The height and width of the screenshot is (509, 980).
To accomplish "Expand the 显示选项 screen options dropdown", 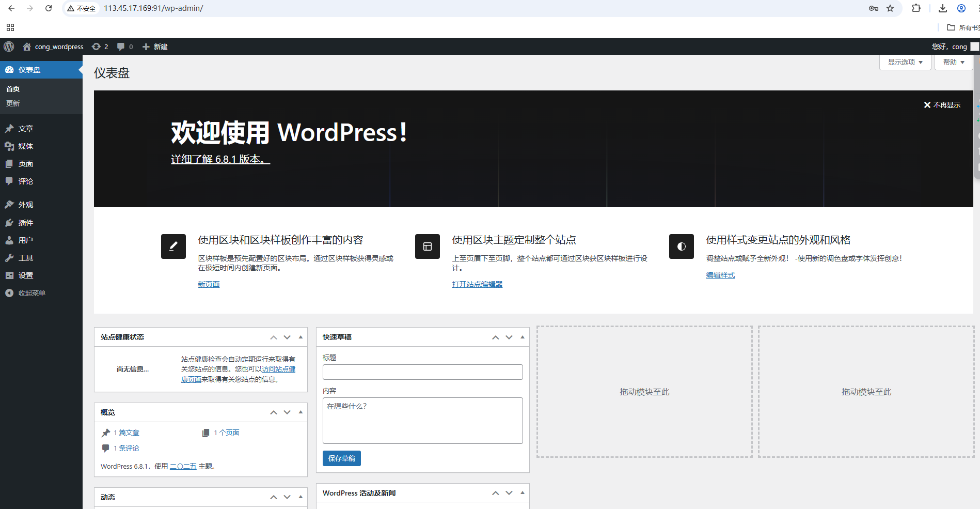I will 905,62.
